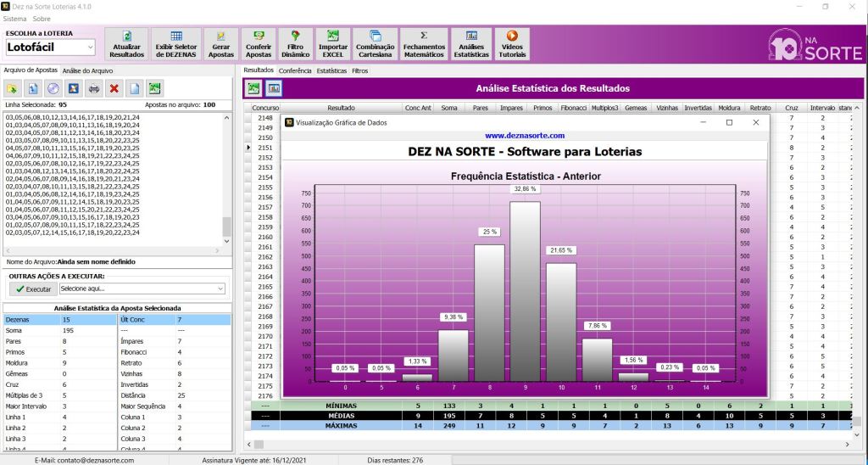Open Vídeos Tutoriais
This screenshot has height=465, width=868.
512,44
